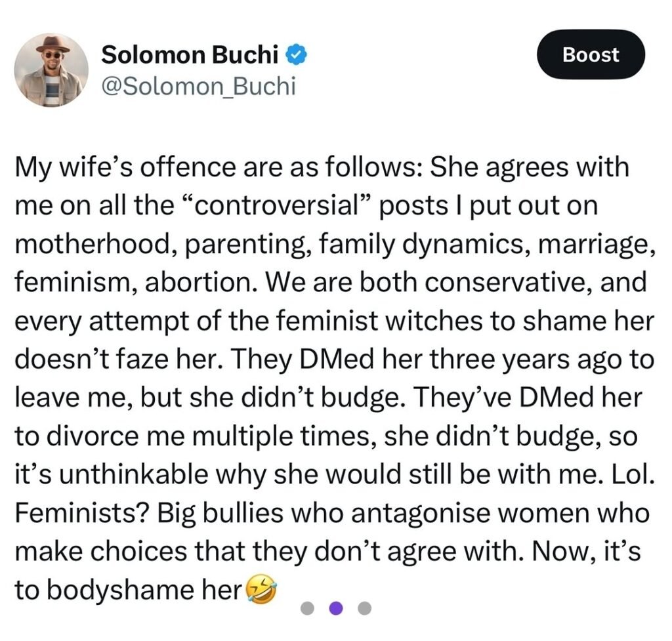Go to the first carousel page dot
Image resolution: width=672 pixels, height=641 pixels.
306,608
